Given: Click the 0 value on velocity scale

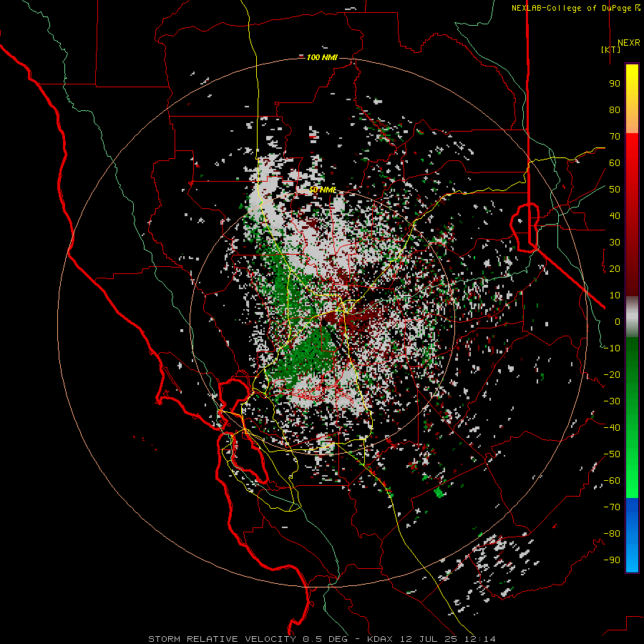Looking at the screenshot, I should pos(618,322).
